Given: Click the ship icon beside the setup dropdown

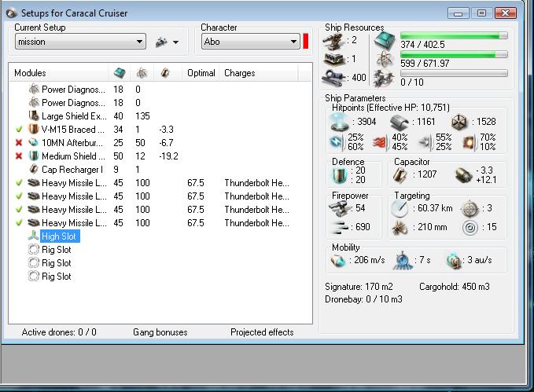Looking at the screenshot, I should coord(161,42).
